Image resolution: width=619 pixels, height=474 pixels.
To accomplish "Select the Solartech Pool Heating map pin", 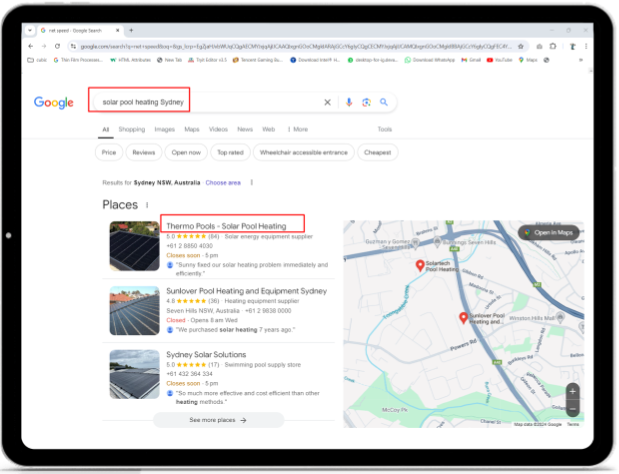I will coord(420,266).
